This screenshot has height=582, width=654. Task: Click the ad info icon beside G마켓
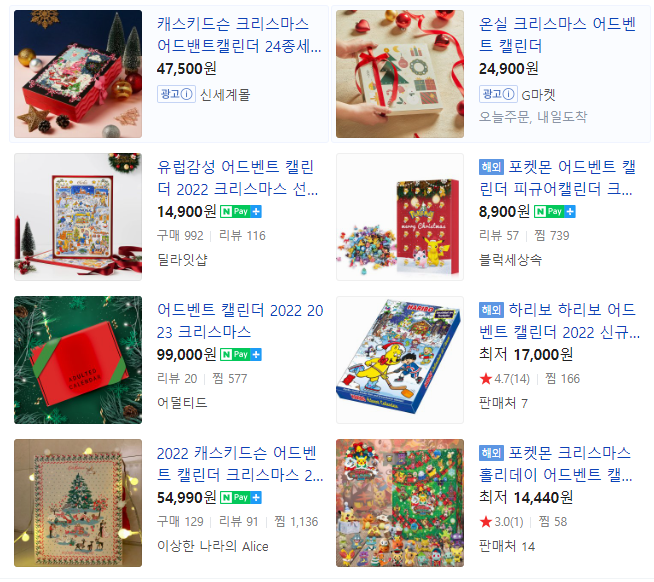pyautogui.click(x=508, y=94)
